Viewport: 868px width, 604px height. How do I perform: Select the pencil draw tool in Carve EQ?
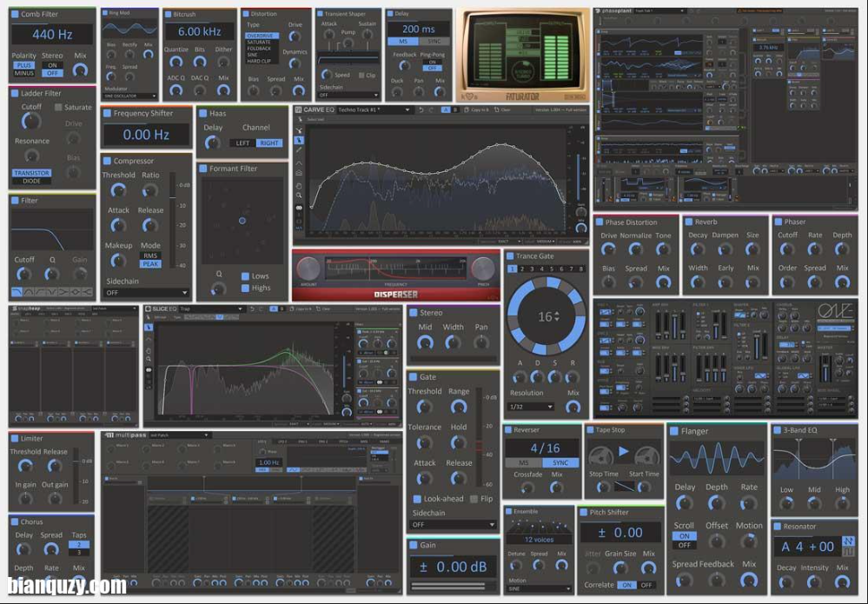pyautogui.click(x=299, y=150)
